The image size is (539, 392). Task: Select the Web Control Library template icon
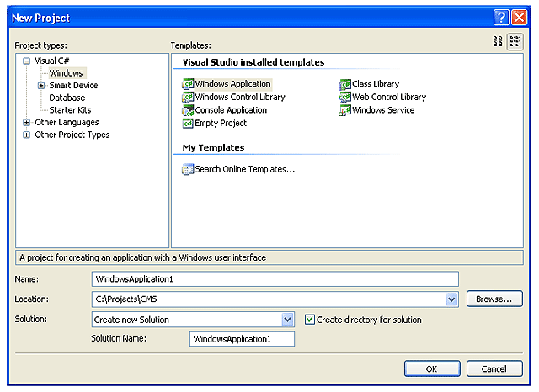tap(344, 97)
